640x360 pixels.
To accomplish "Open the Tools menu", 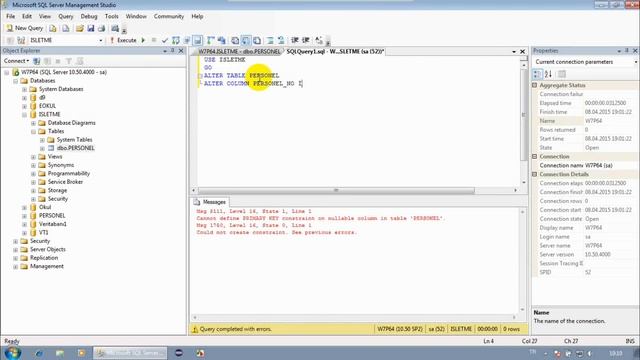I will 111,16.
